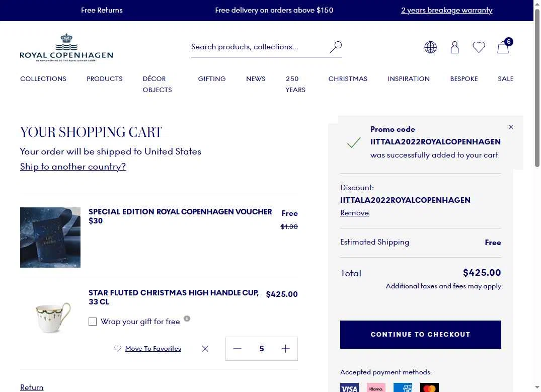The width and height of the screenshot is (541, 392).
Task: Open the 250 Years menu
Action: (x=295, y=84)
